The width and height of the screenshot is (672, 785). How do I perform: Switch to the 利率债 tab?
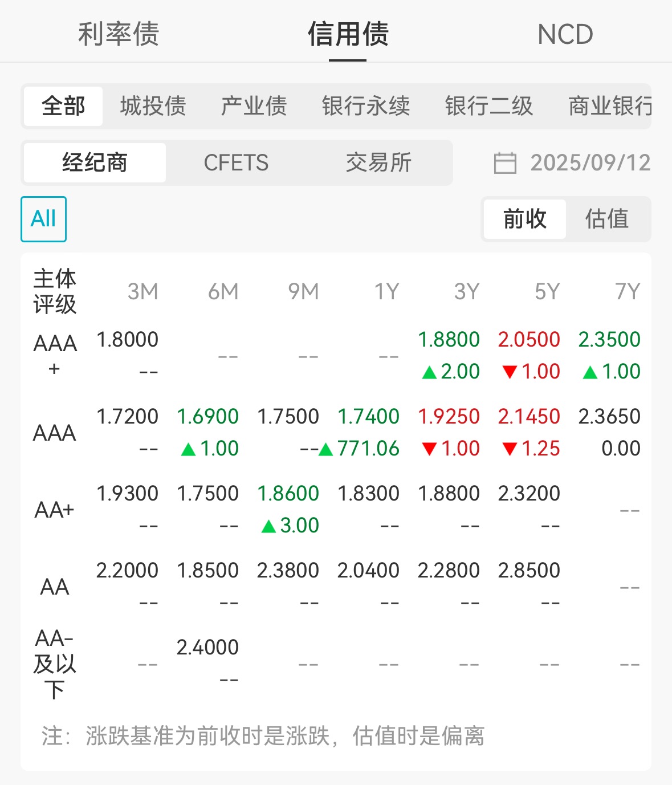click(x=119, y=34)
